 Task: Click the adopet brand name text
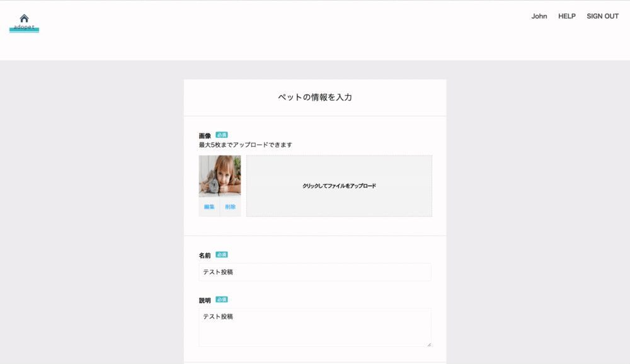tap(24, 26)
